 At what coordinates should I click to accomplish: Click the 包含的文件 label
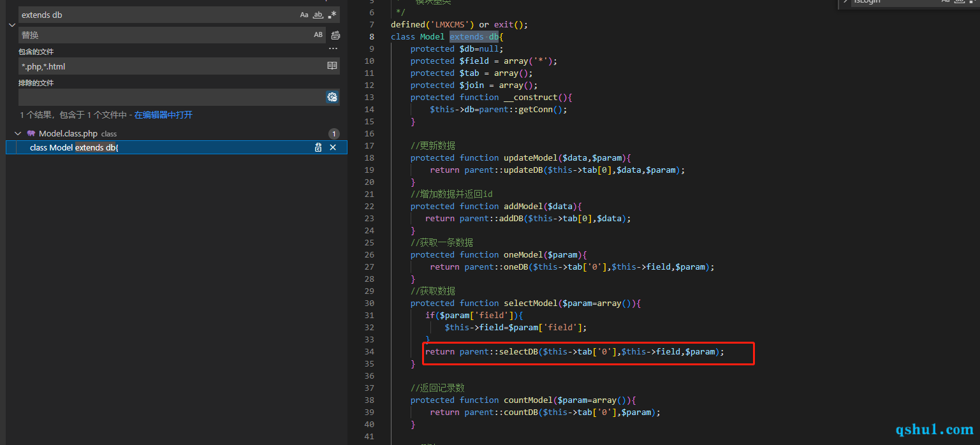(36, 52)
